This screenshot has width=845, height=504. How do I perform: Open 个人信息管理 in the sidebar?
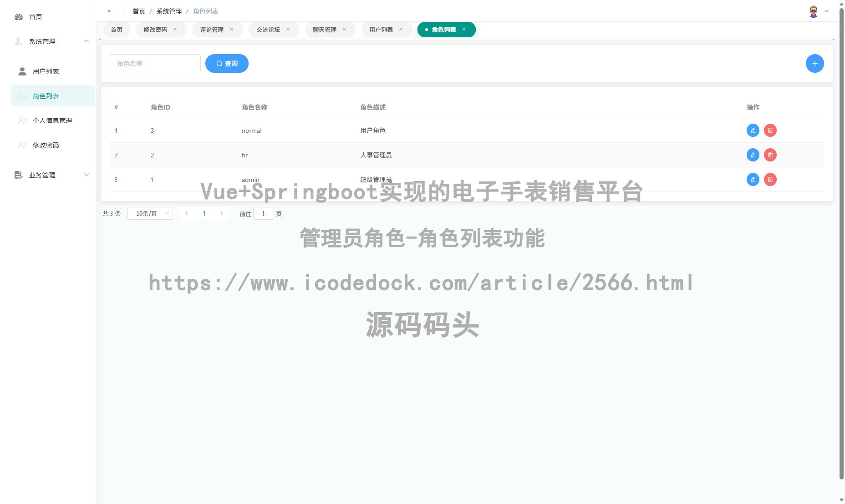[x=52, y=121]
